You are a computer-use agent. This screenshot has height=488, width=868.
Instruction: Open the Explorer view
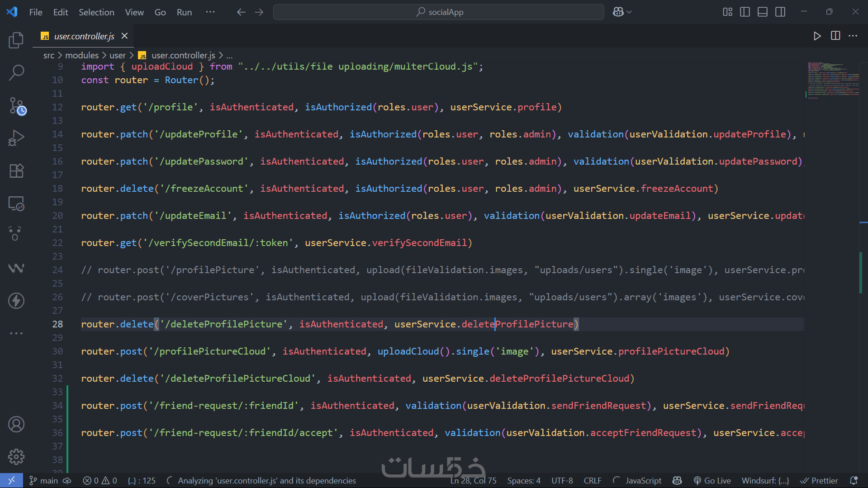[16, 40]
